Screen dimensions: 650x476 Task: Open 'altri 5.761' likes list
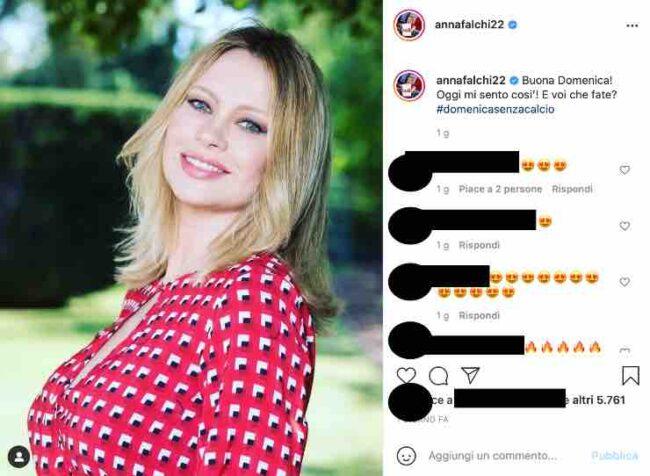[x=599, y=400]
